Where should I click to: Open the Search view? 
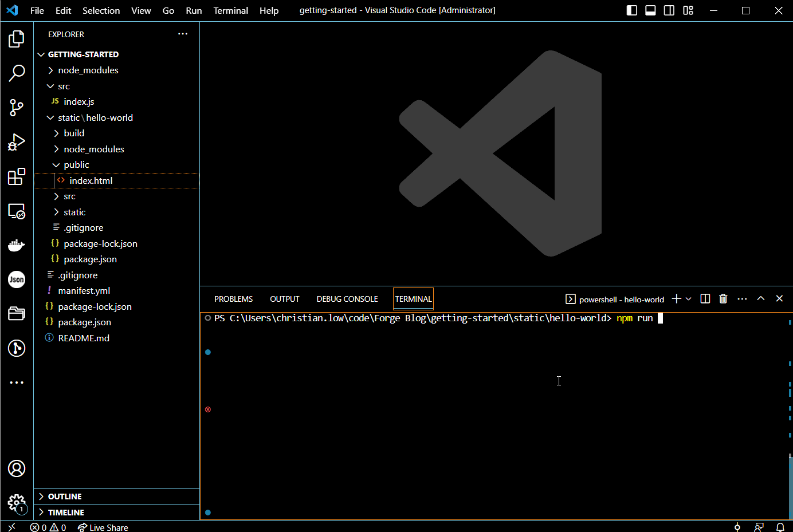coord(17,73)
